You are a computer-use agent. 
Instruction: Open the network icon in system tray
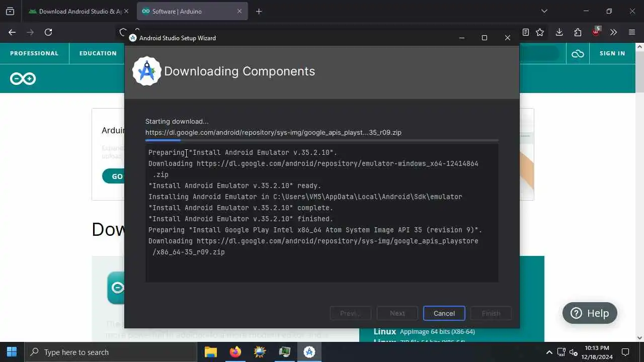pyautogui.click(x=562, y=352)
